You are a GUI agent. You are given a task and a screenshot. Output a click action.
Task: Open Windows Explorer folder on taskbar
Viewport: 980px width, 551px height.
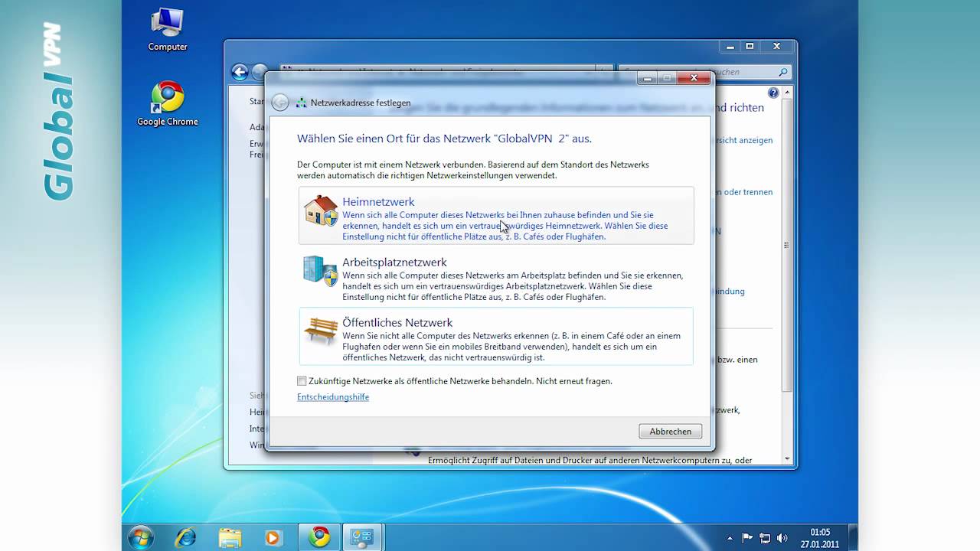coord(230,537)
